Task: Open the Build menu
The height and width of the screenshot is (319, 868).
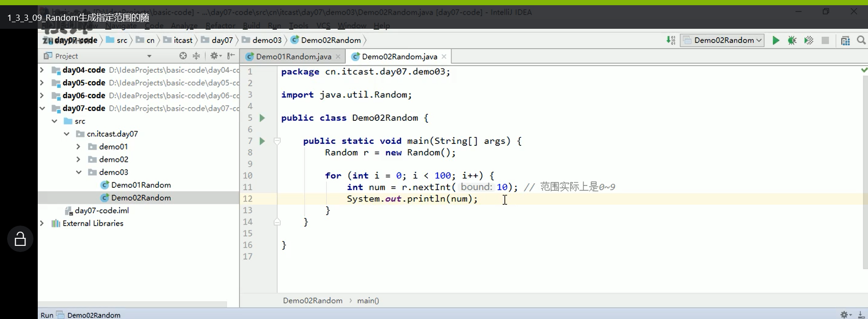Action: (251, 25)
